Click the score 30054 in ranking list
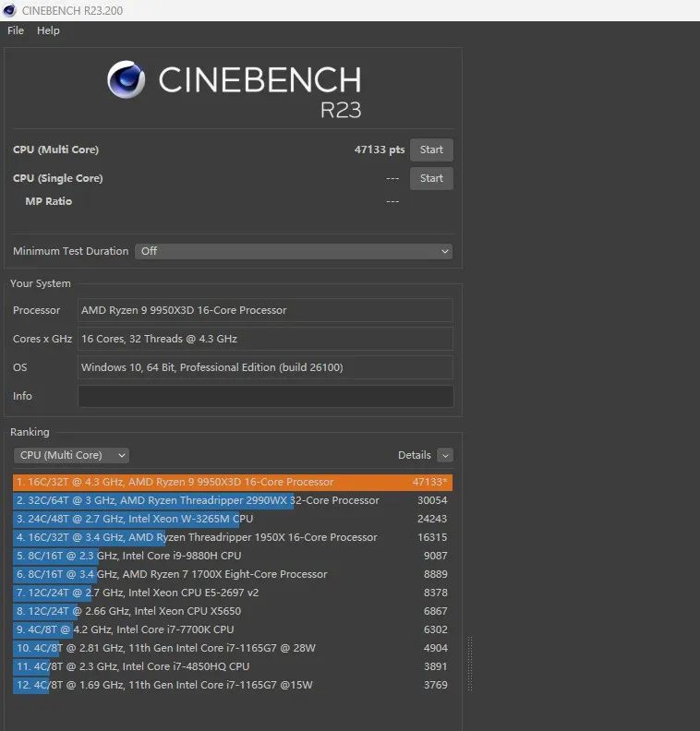Screen dimensions: 700x731 pos(432,500)
